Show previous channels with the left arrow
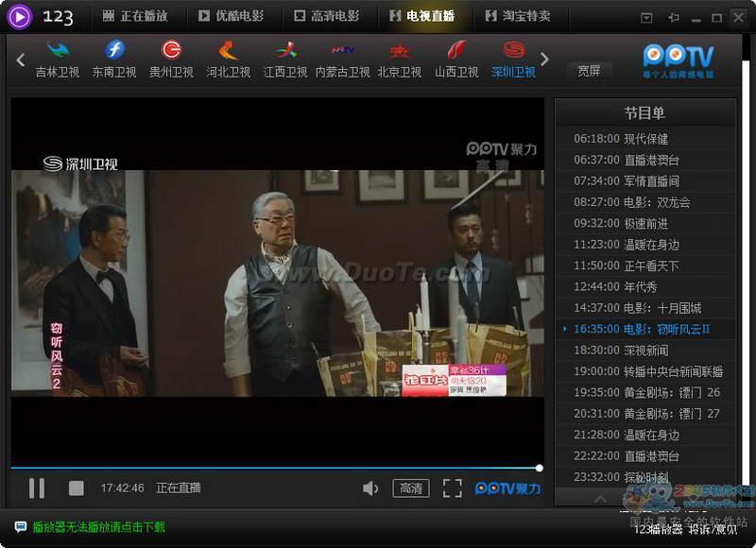 pyautogui.click(x=20, y=60)
